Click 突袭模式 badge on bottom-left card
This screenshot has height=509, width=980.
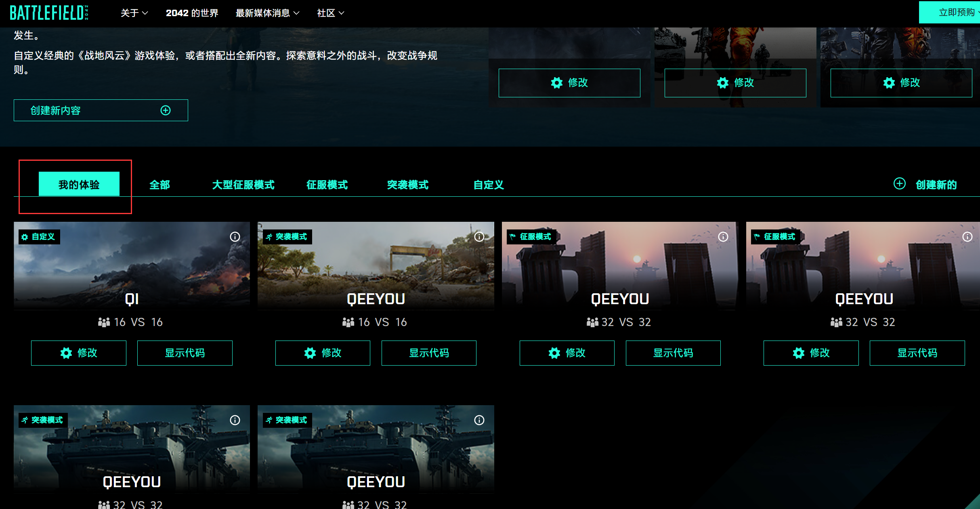point(43,420)
